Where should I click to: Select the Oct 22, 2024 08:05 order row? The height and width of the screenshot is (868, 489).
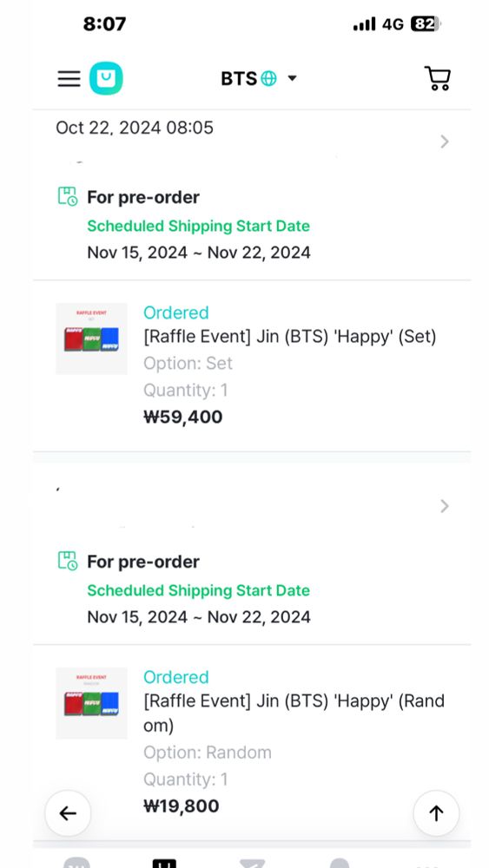click(252, 135)
